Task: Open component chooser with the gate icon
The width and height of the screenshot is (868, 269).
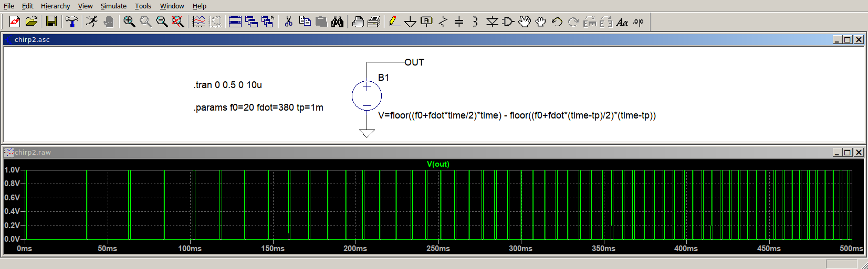Action: (x=508, y=21)
